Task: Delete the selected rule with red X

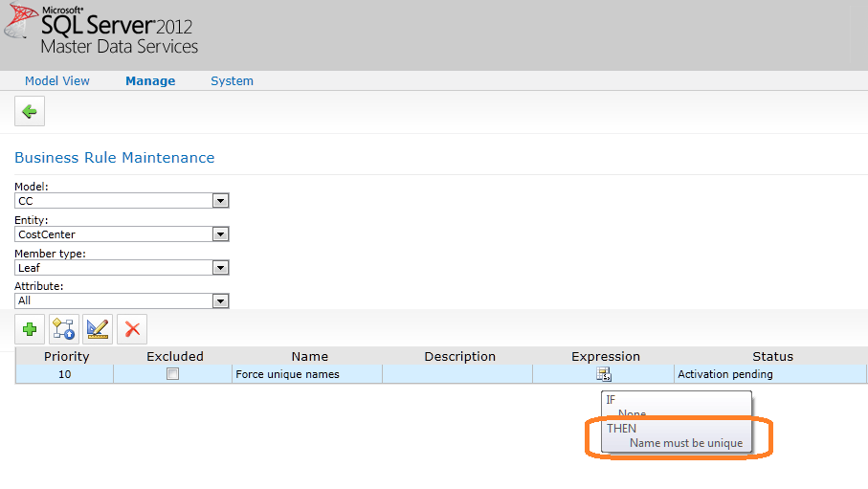Action: [132, 329]
